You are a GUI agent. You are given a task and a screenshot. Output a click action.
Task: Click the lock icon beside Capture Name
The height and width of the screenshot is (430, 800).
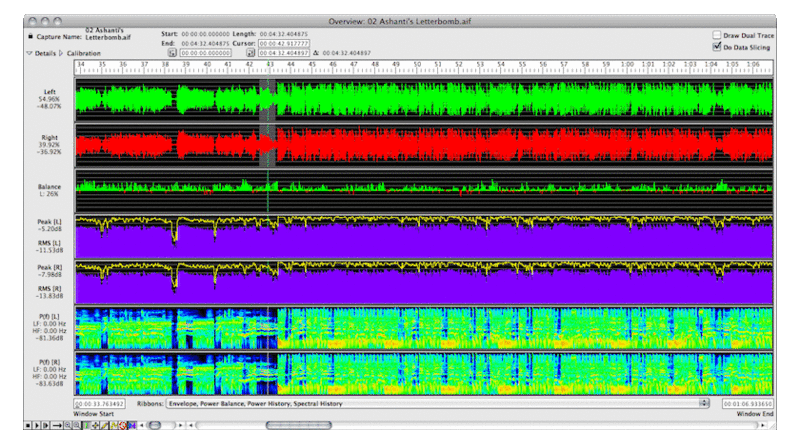point(29,37)
